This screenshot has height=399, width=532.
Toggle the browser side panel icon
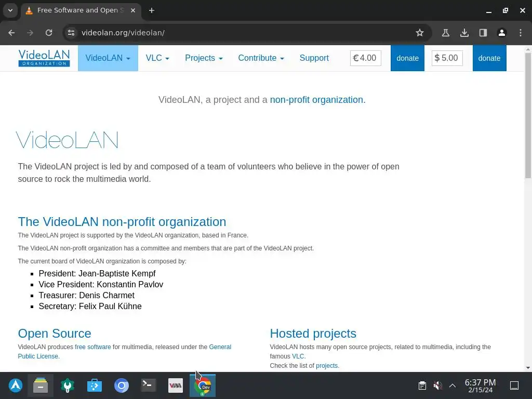pyautogui.click(x=483, y=33)
